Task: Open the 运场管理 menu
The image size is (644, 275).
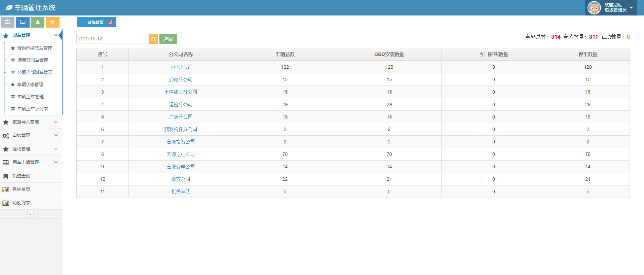Action: [31, 149]
